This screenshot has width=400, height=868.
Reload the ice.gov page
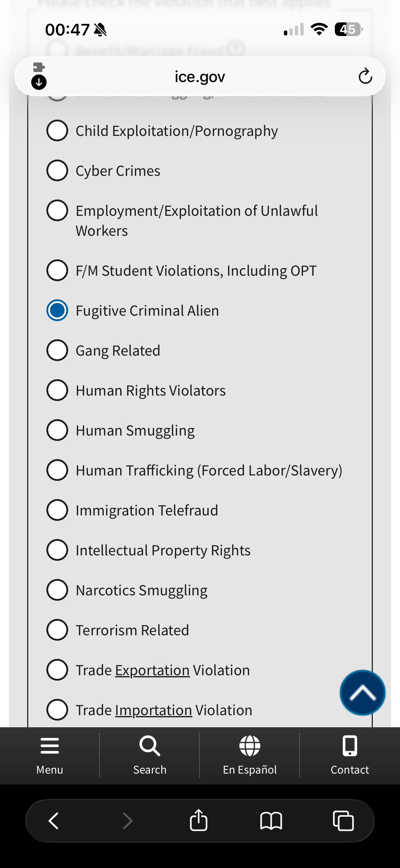(x=365, y=77)
